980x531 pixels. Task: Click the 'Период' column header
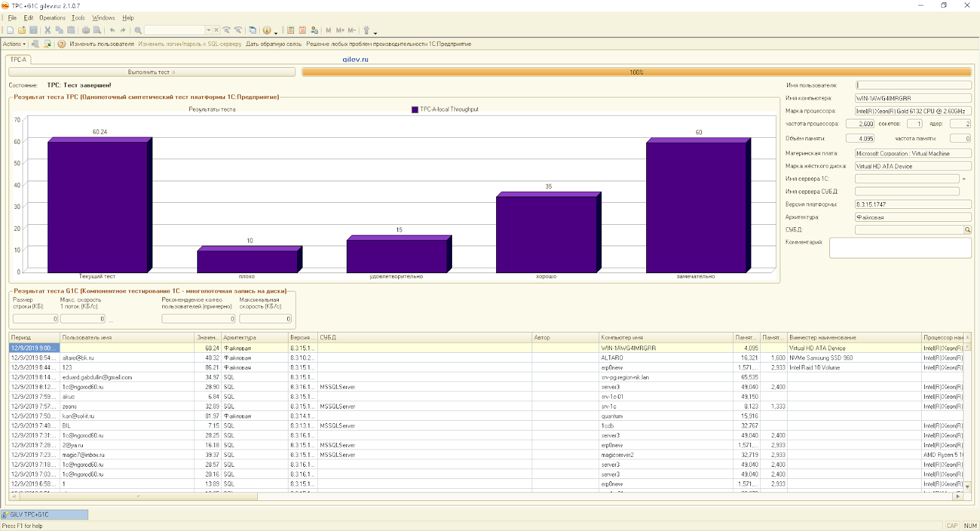click(x=34, y=337)
